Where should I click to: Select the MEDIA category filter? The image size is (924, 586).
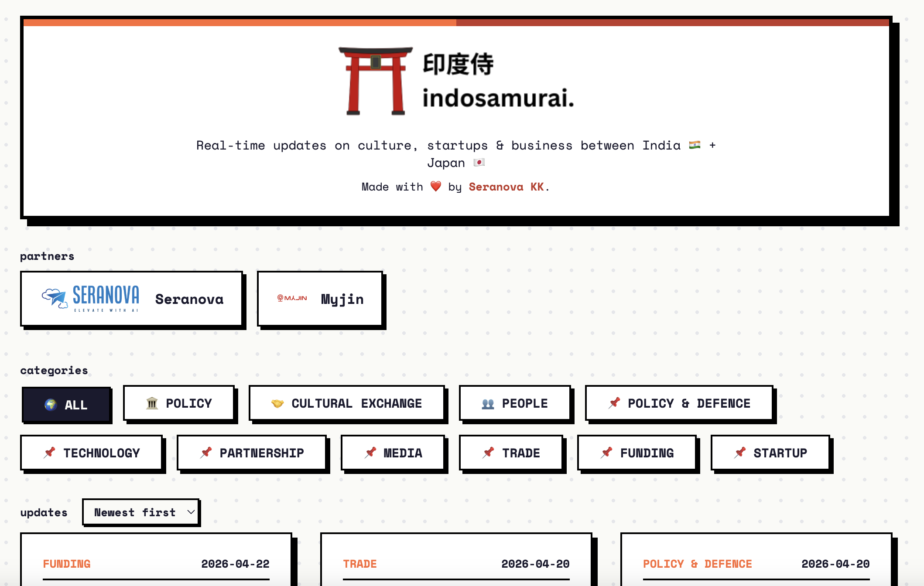[393, 453]
